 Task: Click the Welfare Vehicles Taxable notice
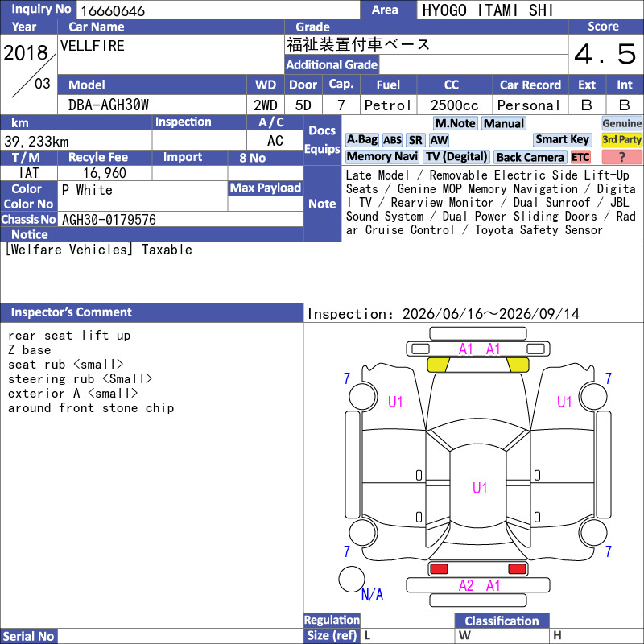(x=99, y=250)
